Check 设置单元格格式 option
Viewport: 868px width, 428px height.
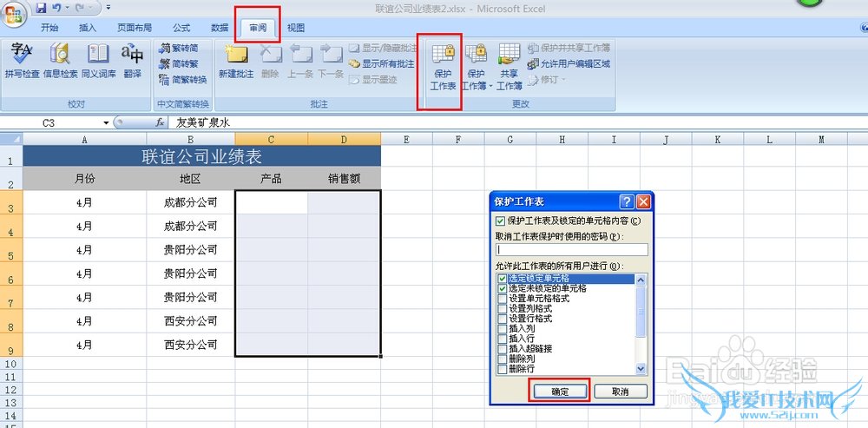[502, 299]
